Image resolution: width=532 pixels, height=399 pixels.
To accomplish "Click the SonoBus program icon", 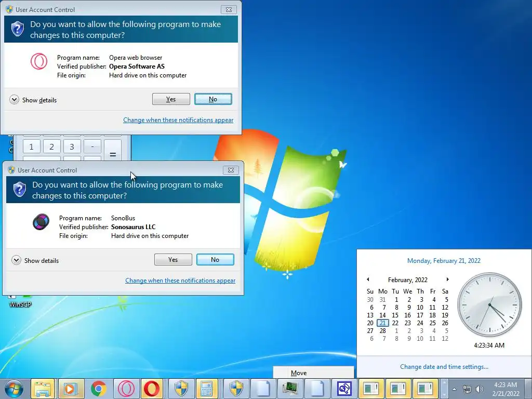I will point(41,222).
